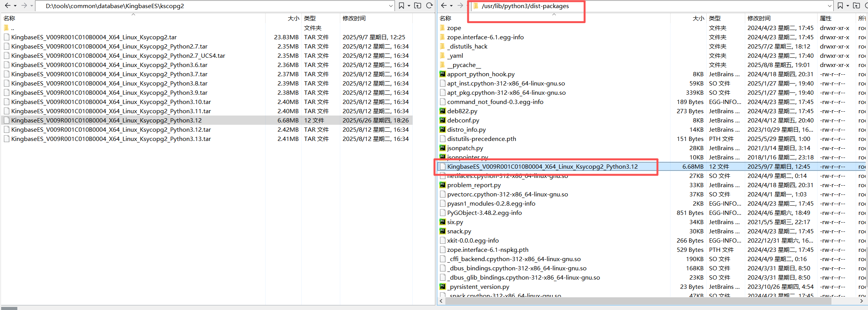868x310 pixels.
Task: Click bookmark icon in remote pane toolbar
Action: click(x=840, y=6)
